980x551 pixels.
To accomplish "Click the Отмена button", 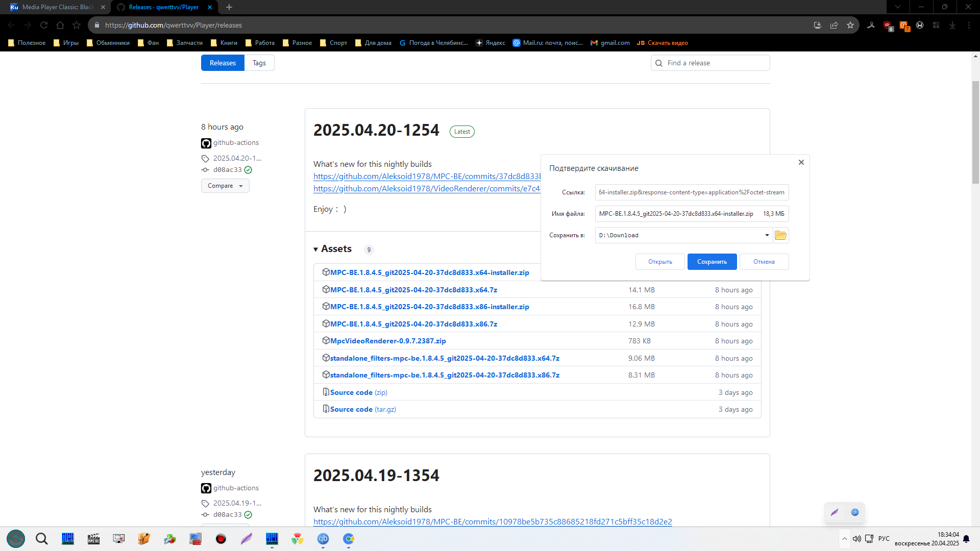I will click(x=764, y=262).
